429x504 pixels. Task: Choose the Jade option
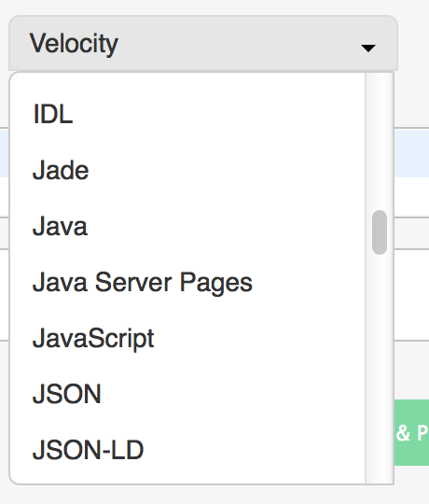187,170
